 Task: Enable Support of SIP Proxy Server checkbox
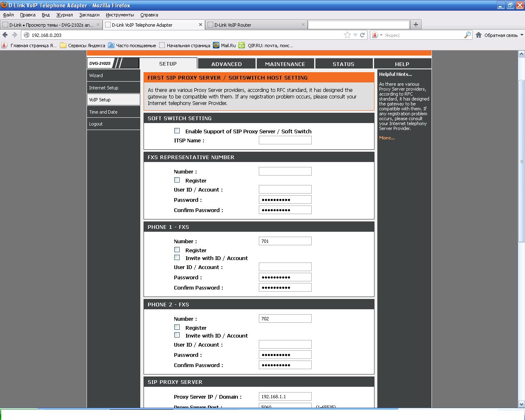coord(177,131)
